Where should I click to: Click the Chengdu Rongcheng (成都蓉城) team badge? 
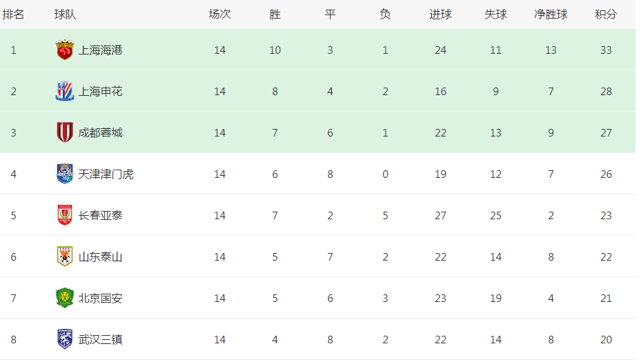click(x=64, y=132)
